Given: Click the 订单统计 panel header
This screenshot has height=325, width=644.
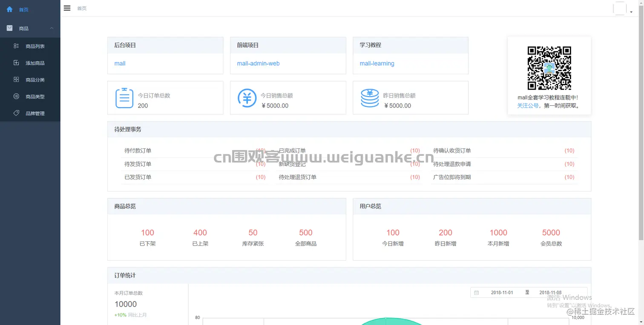Looking at the screenshot, I should pyautogui.click(x=349, y=276).
